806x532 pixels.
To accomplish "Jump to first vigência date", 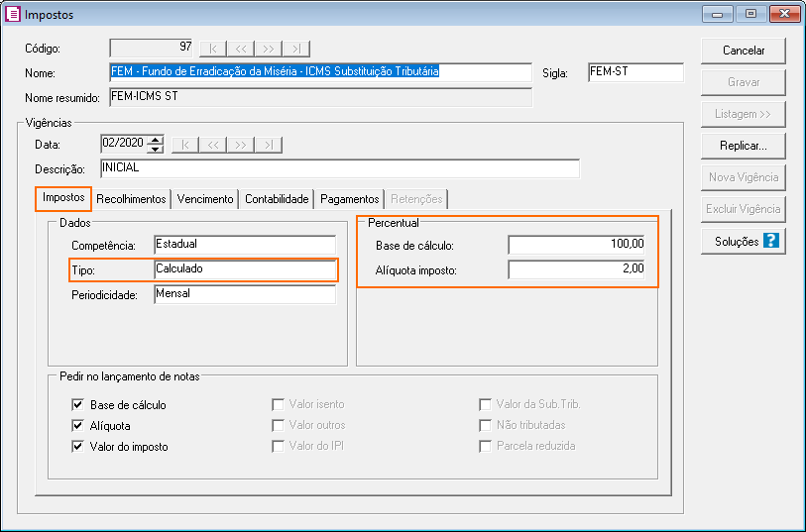I will coord(185,145).
